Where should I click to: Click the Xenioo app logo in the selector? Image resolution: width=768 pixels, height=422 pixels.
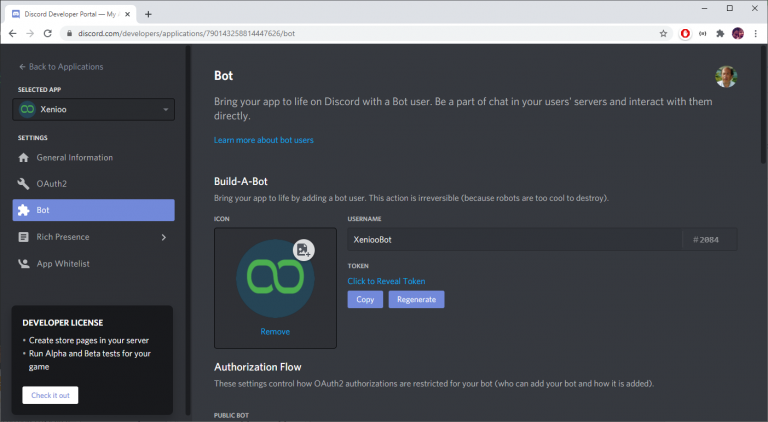coord(27,109)
